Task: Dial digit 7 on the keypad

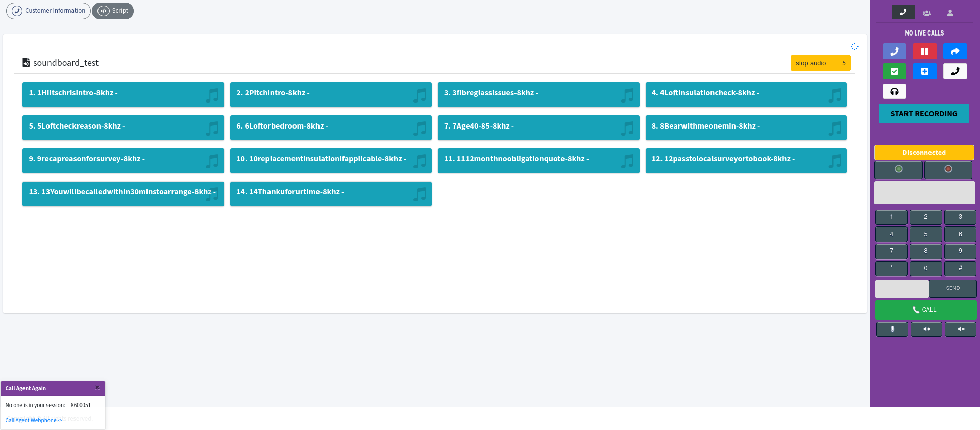Action: (x=891, y=251)
